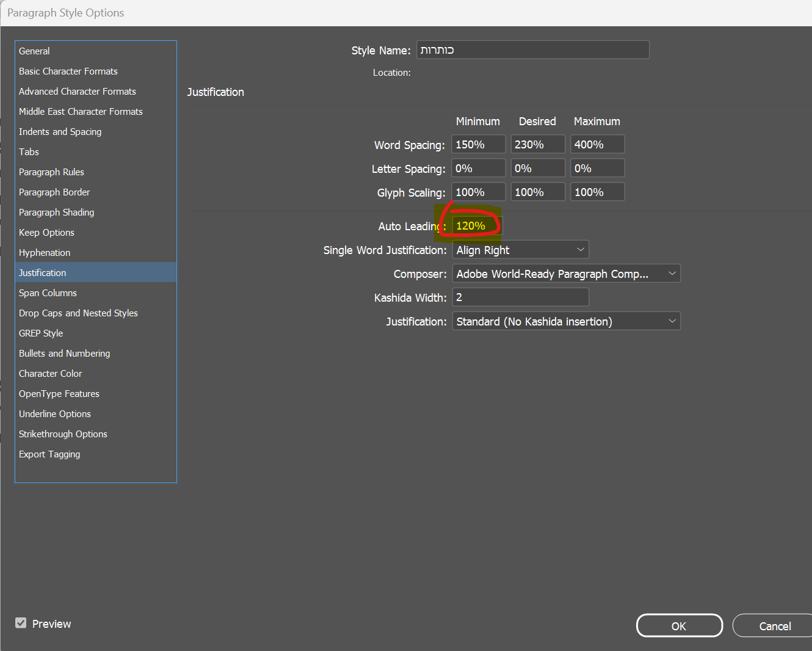Click the Letter Spacing Desired field
Screen dimensions: 812x651
pos(538,169)
